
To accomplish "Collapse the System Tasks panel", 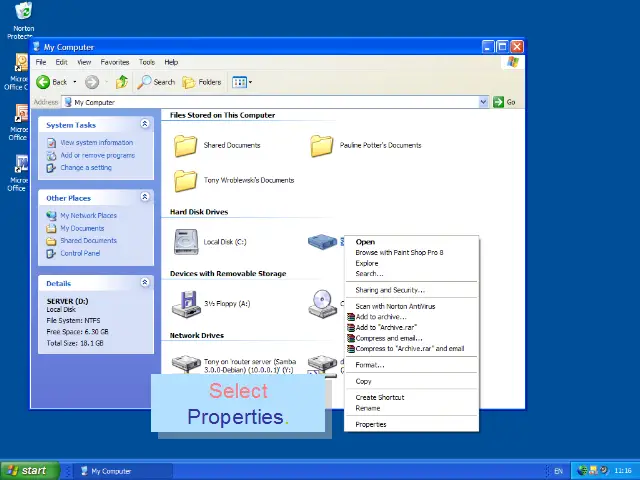I will point(144,124).
